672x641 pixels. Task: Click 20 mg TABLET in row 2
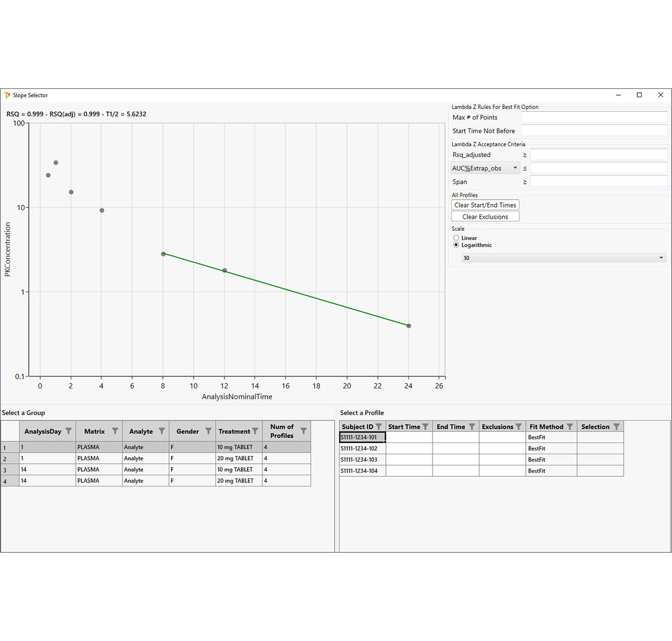pyautogui.click(x=239, y=458)
